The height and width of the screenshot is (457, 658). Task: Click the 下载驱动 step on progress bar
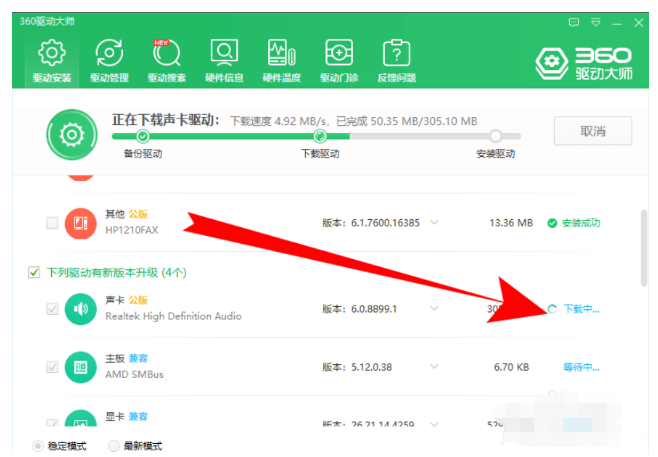tap(319, 137)
